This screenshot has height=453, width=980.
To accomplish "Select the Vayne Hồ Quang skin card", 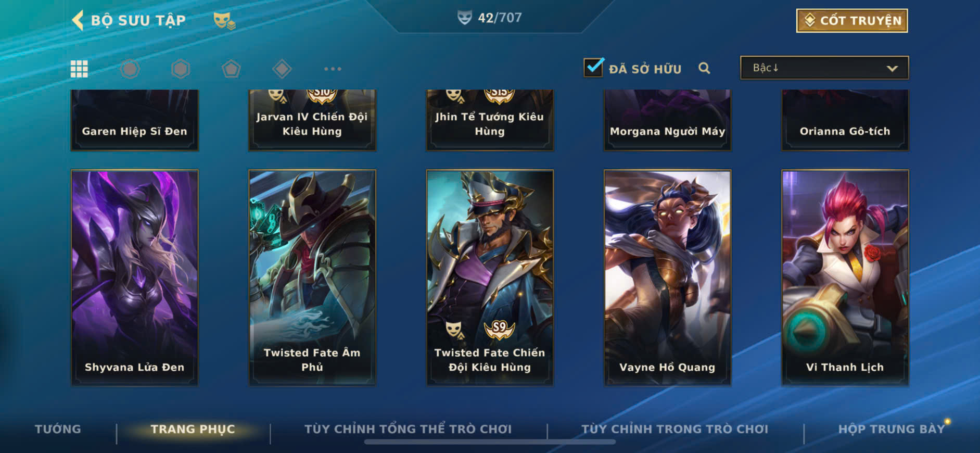I will [x=667, y=278].
